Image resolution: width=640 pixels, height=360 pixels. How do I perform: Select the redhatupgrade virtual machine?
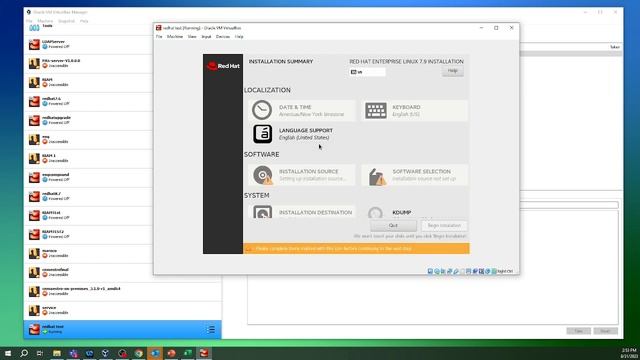click(x=122, y=120)
